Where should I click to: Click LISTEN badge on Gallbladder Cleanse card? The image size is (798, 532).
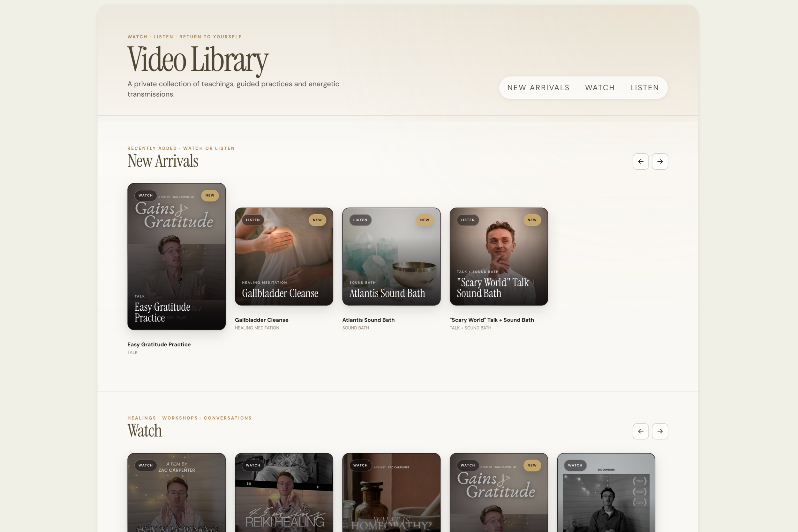point(252,220)
